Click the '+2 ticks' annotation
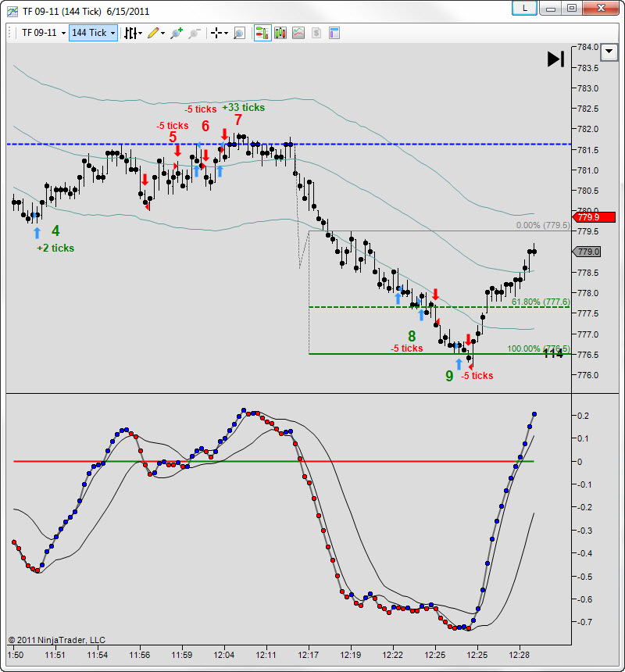Image resolution: width=625 pixels, height=672 pixels. (x=55, y=248)
